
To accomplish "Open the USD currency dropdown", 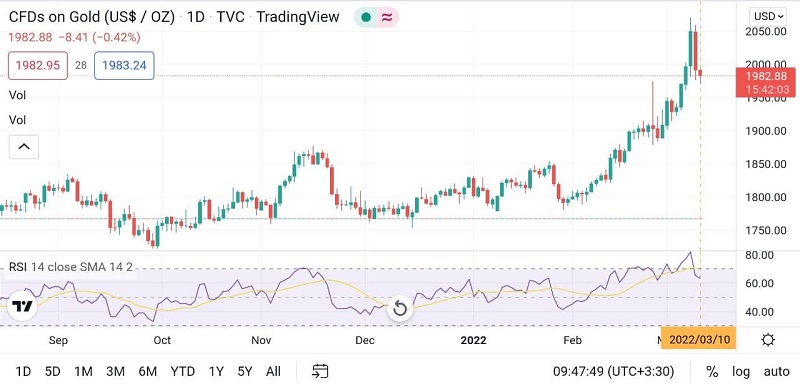I will click(768, 16).
